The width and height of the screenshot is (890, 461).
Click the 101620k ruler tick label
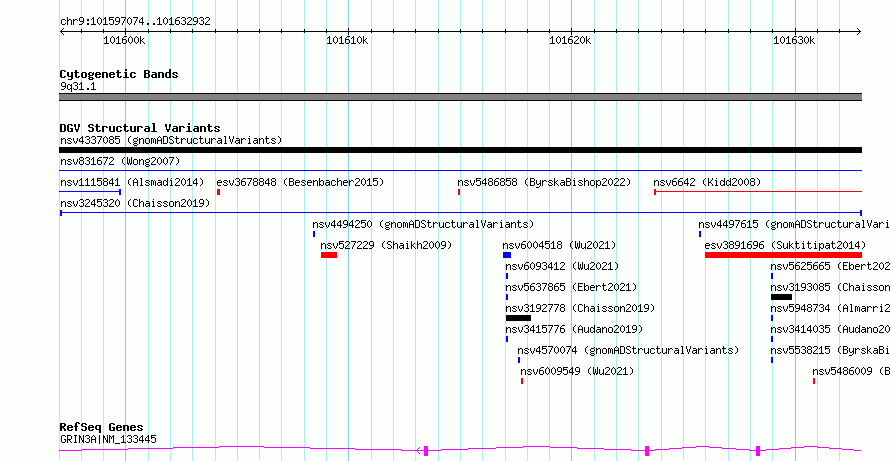570,40
